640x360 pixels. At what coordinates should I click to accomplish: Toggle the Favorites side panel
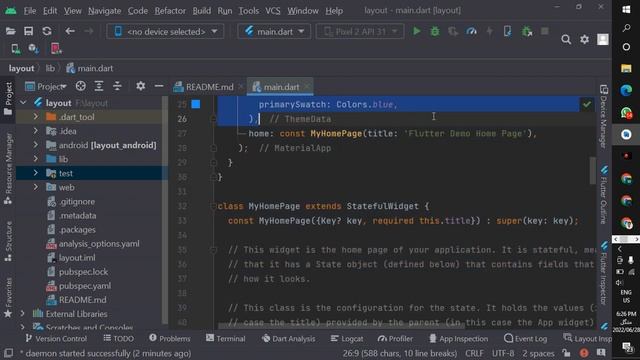(8, 298)
